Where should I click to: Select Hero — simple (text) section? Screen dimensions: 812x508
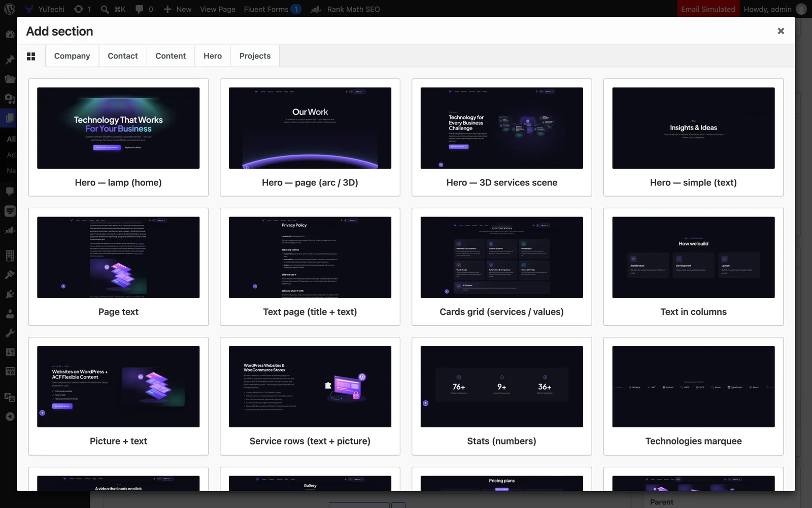(693, 137)
